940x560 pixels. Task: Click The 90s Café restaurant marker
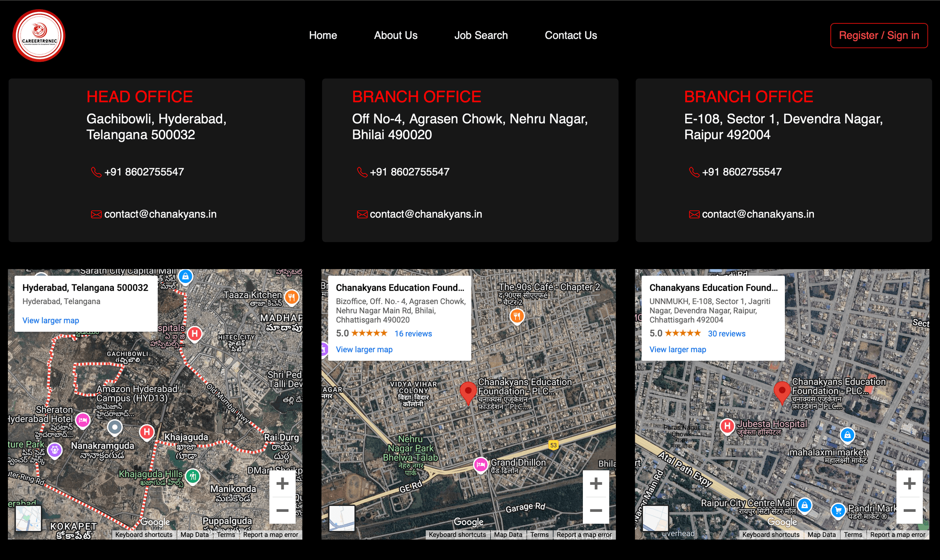pyautogui.click(x=517, y=316)
